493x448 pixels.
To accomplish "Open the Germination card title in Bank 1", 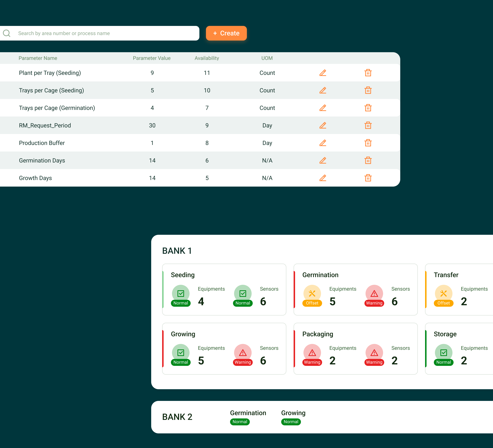I will tap(320, 275).
